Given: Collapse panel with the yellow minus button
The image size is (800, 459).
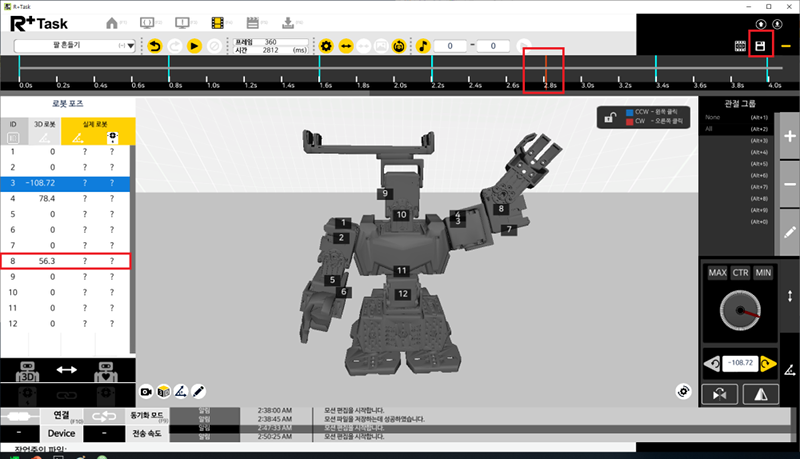Looking at the screenshot, I should (x=787, y=46).
